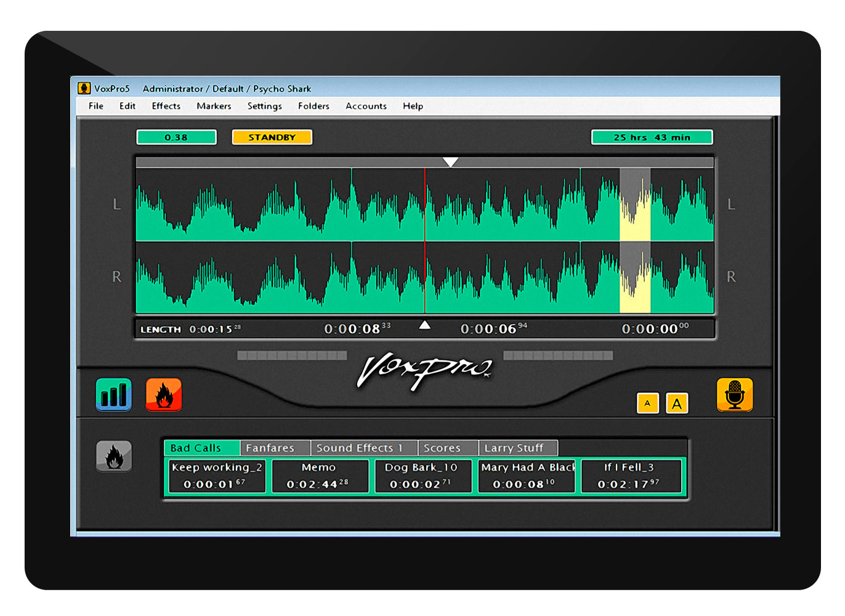Image resolution: width=845 pixels, height=616 pixels.
Task: Play the If I Fell_3 hot key
Action: click(631, 476)
